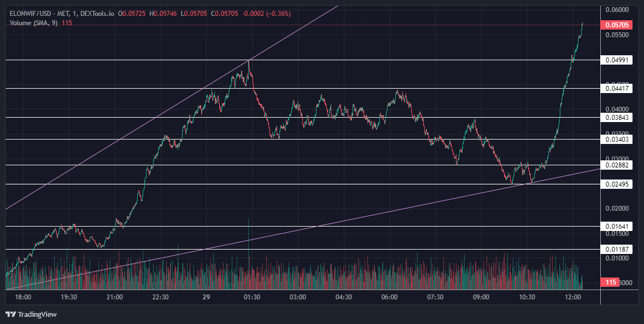The height and width of the screenshot is (324, 644).
Task: Click the 0.01187 price level label
Action: [x=616, y=250]
